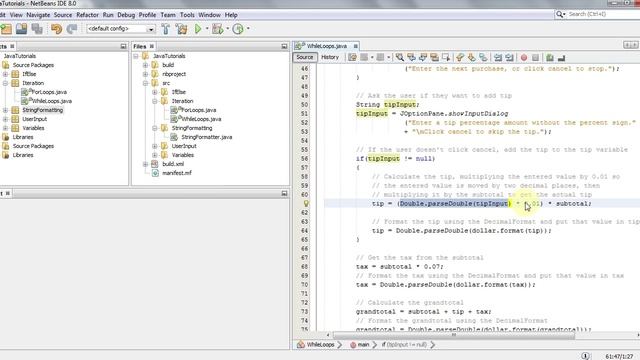Select ForLoops.java in Projects panel
Viewport: 640px width, 360px height.
(x=49, y=92)
